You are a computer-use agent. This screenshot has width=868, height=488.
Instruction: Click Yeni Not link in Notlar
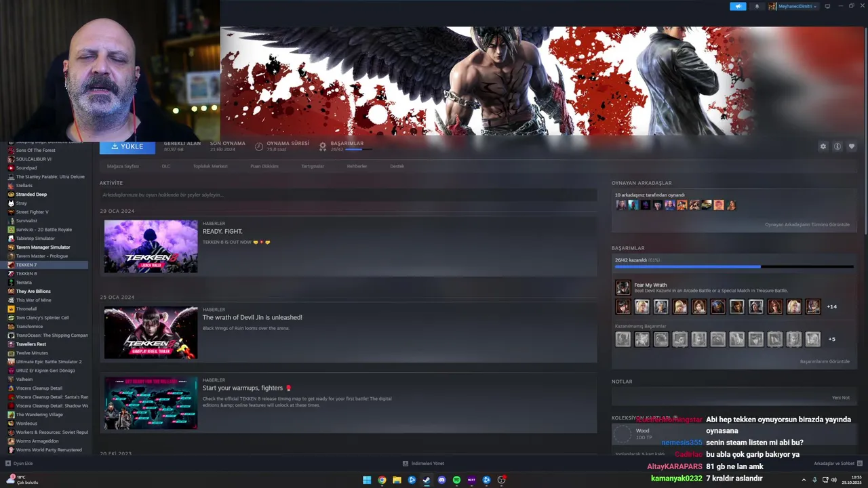[841, 398]
